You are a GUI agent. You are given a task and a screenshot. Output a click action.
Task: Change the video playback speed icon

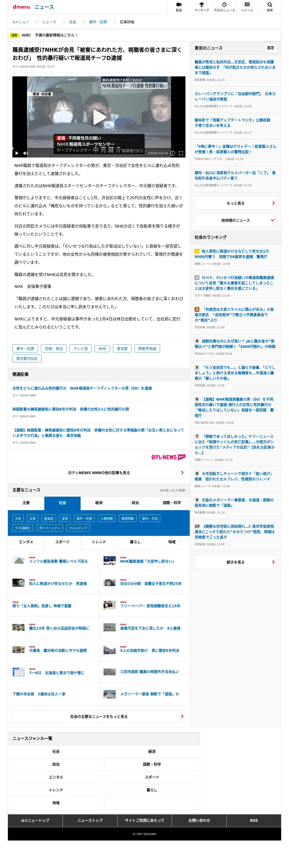(x=173, y=153)
